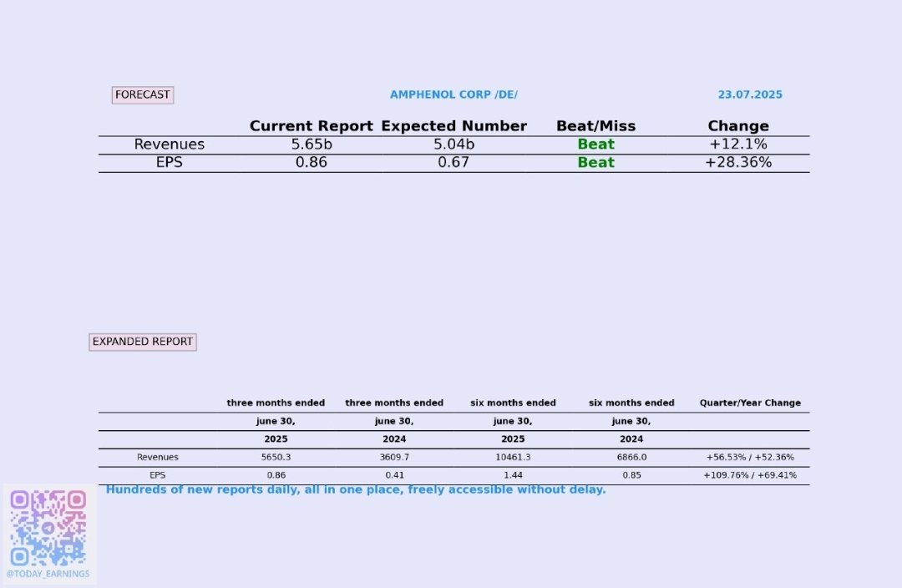Viewport: 902px width, 588px height.
Task: Click the @TODAY_EARNINGS handle text
Action: (x=48, y=574)
